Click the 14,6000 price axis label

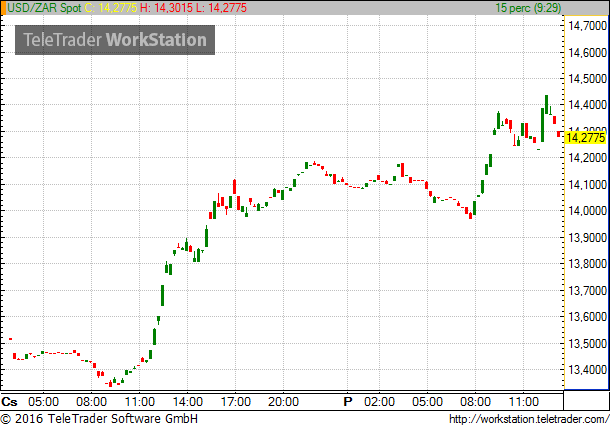pos(587,52)
